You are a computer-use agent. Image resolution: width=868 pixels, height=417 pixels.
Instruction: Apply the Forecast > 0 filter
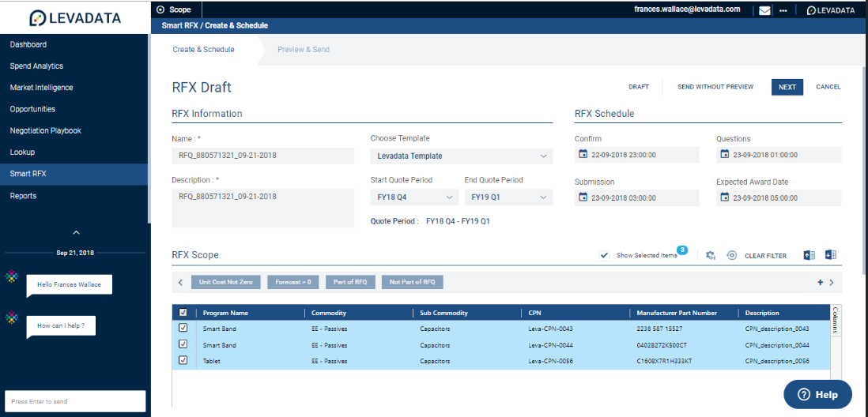(293, 282)
